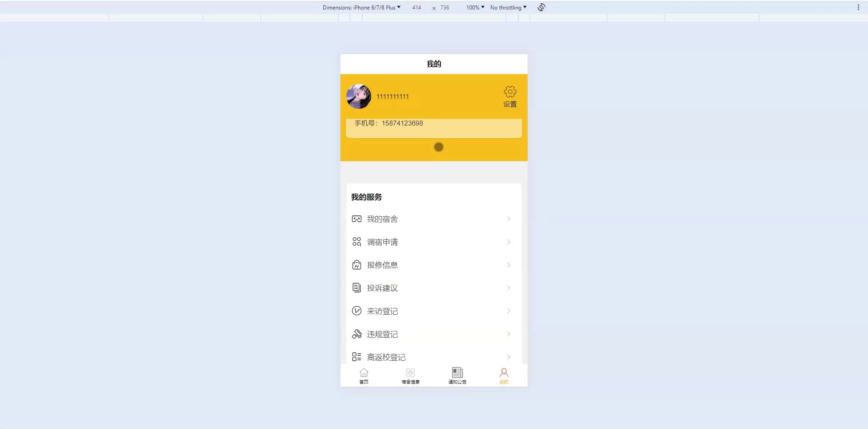The width and height of the screenshot is (868, 429).
Task: Click the user profile avatar
Action: tap(359, 96)
